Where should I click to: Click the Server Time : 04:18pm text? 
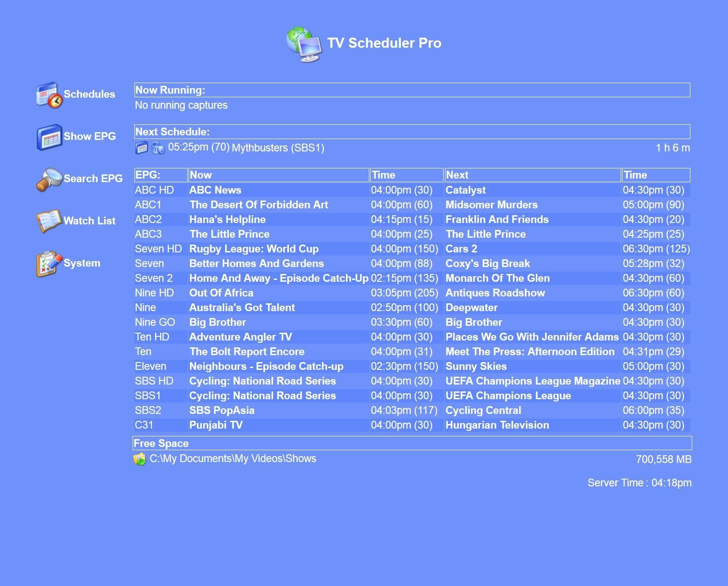639,483
